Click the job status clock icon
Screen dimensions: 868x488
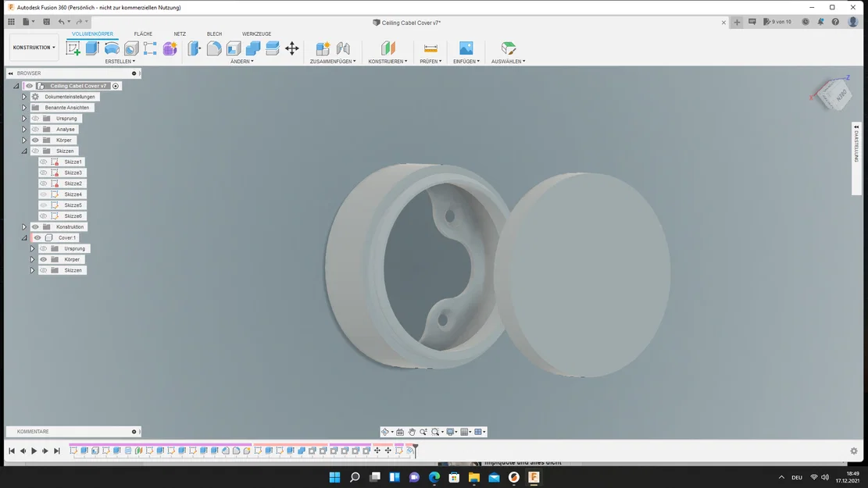pyautogui.click(x=805, y=22)
